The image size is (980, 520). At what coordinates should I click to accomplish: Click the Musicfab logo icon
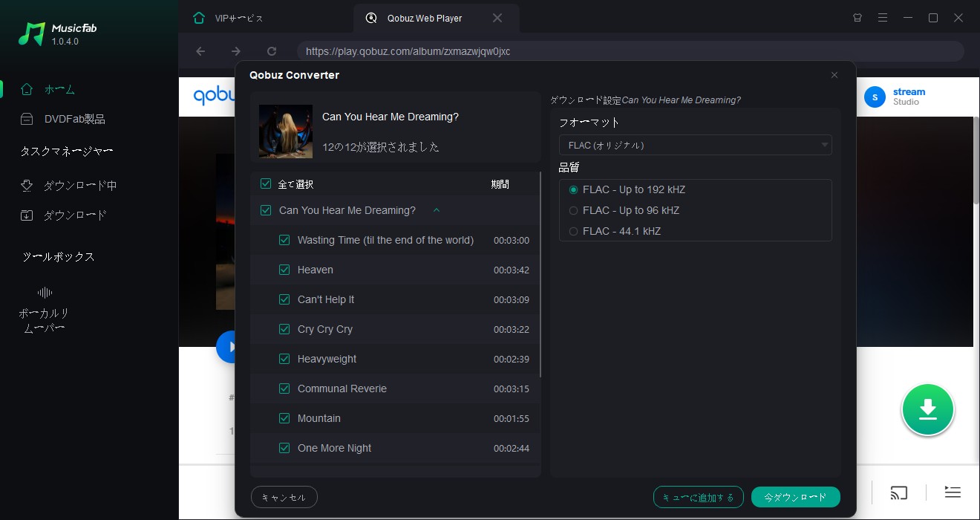[31, 33]
